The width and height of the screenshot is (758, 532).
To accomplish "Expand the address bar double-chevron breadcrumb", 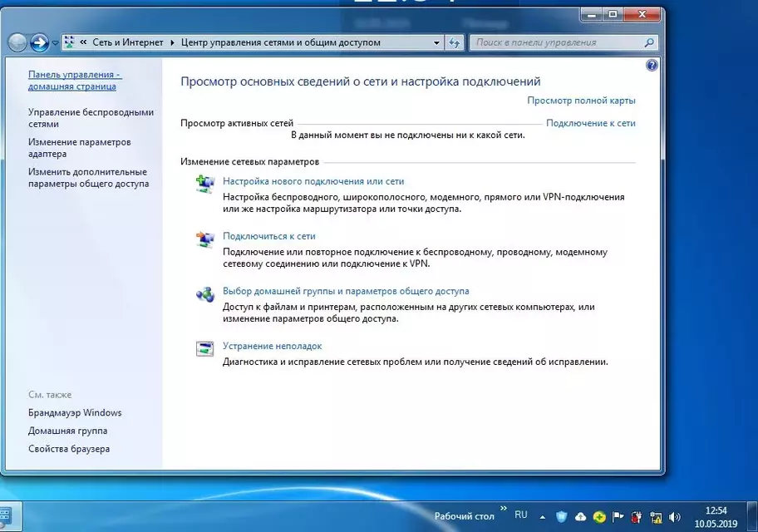I will (83, 42).
